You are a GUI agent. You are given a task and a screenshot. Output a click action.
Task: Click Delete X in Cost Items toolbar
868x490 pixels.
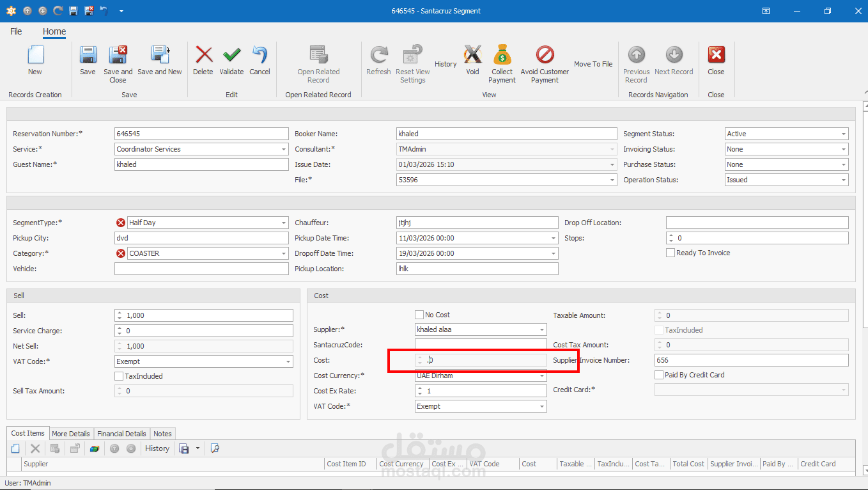click(35, 448)
